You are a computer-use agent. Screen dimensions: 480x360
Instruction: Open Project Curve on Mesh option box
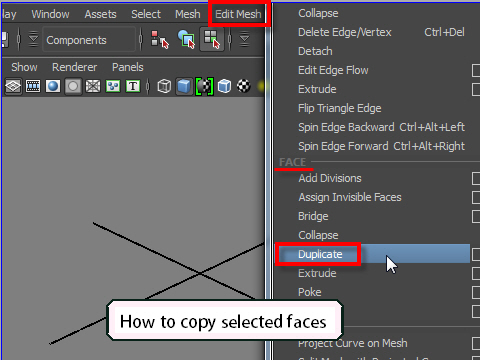(476, 343)
